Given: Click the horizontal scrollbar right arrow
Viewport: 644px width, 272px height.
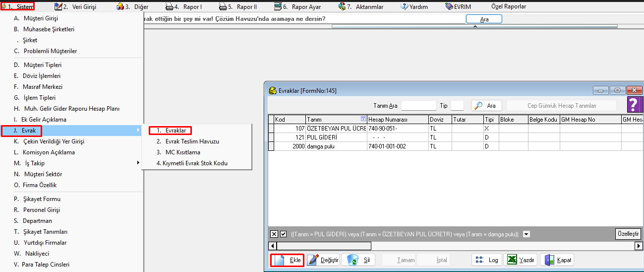Looking at the screenshot, I should (640, 246).
